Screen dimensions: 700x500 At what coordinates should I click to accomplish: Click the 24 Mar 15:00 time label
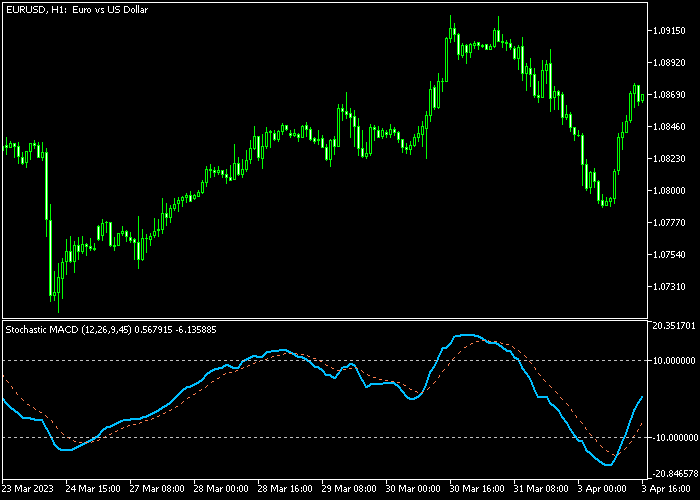click(93, 488)
